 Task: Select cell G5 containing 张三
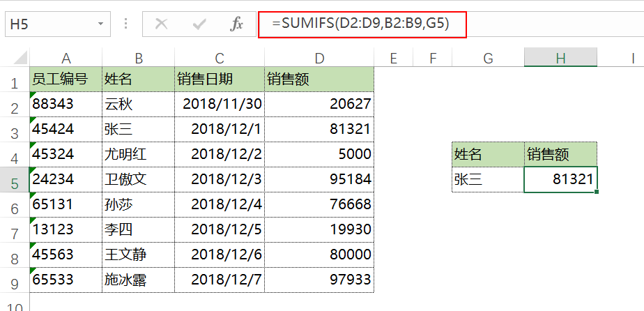[488, 179]
